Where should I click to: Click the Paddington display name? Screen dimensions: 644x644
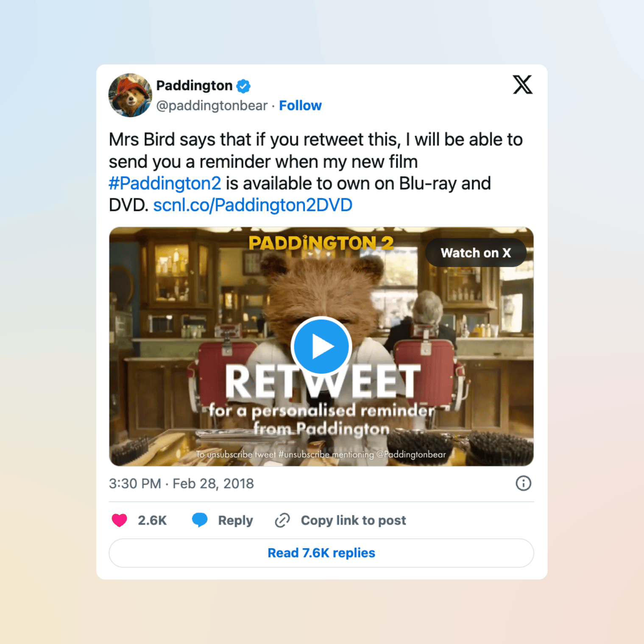194,86
